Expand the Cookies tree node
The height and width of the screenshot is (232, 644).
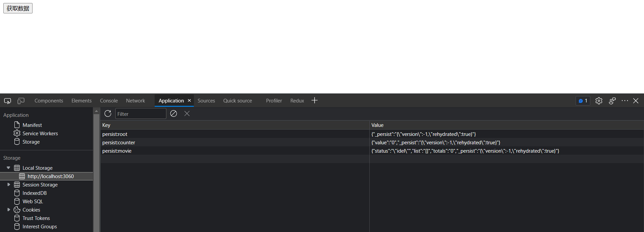click(8, 210)
